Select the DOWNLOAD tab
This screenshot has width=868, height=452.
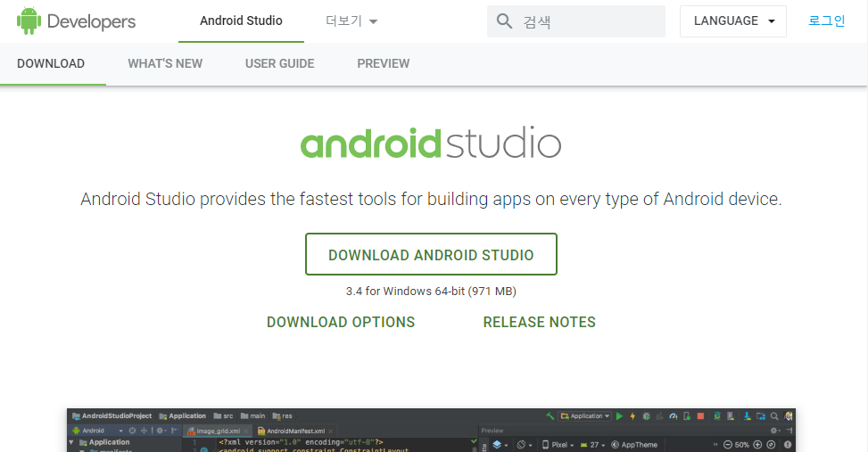coord(51,63)
